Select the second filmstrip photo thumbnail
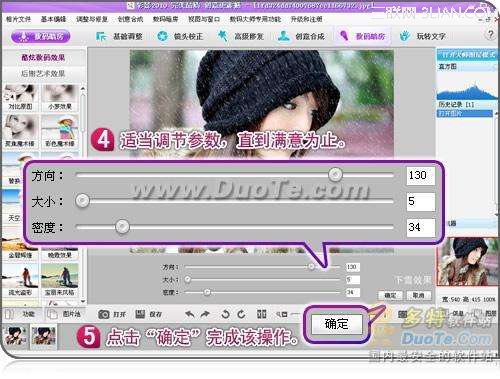This screenshot has height=379, width=500. (44, 336)
